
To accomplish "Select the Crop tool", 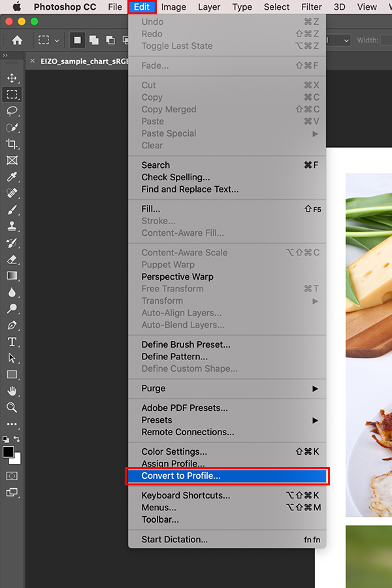I will coord(12,144).
